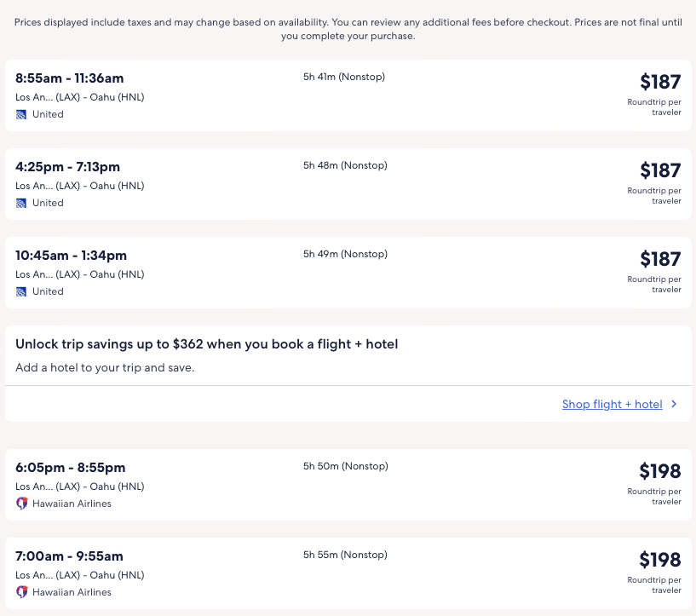Click the $198 price on 5h 55m flight
This screenshot has width=696, height=616.
pos(660,560)
